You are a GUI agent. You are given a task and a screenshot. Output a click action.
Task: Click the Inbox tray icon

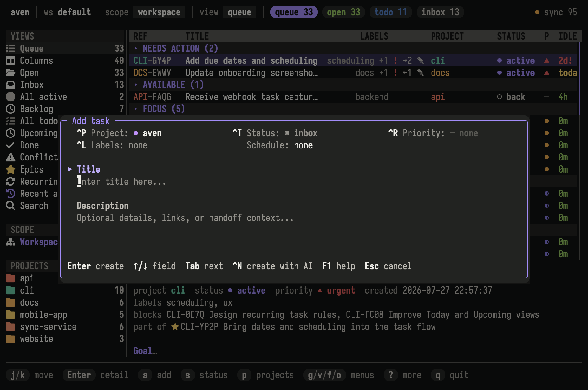(11, 85)
